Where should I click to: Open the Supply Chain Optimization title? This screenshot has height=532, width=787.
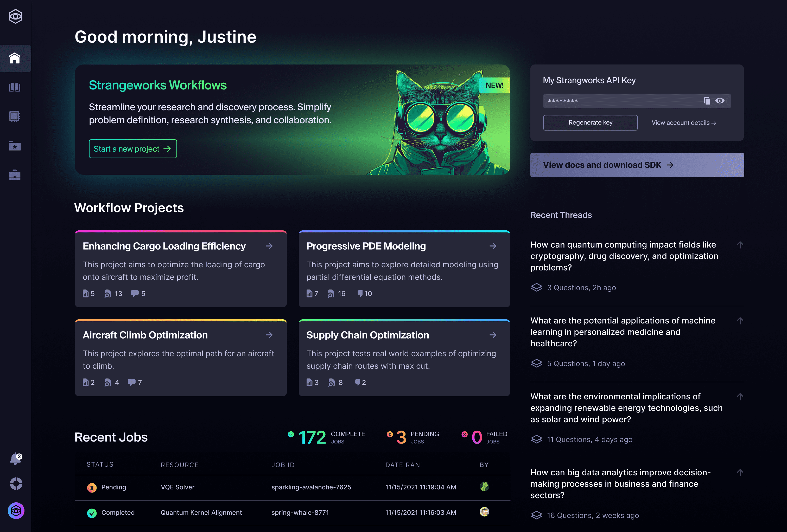tap(368, 335)
